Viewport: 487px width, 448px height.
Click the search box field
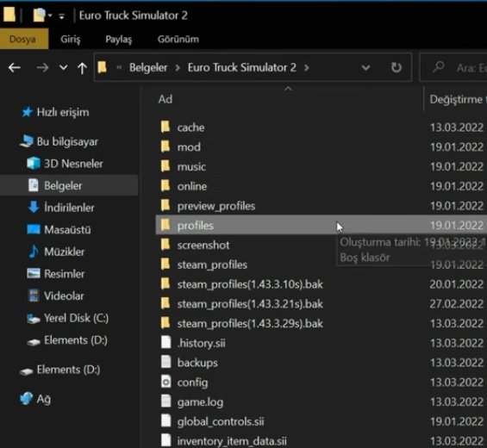453,67
